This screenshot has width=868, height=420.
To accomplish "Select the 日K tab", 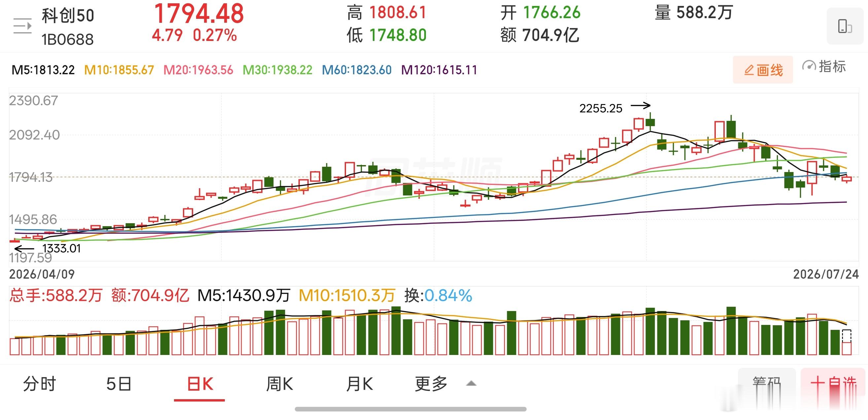I will [x=200, y=384].
